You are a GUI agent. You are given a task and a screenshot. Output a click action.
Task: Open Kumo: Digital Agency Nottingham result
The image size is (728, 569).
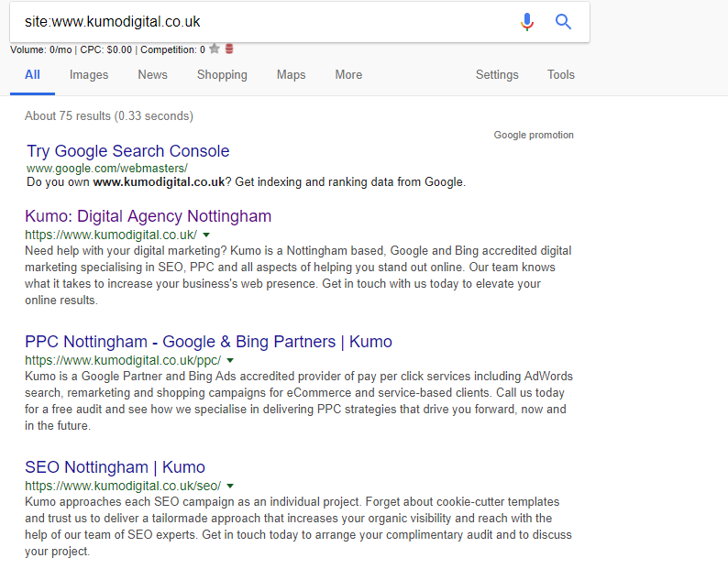coord(149,216)
